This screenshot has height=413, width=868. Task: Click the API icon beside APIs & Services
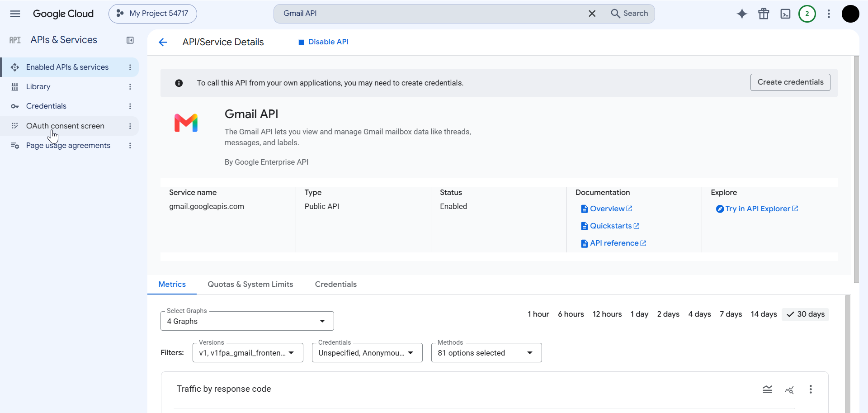coord(15,40)
